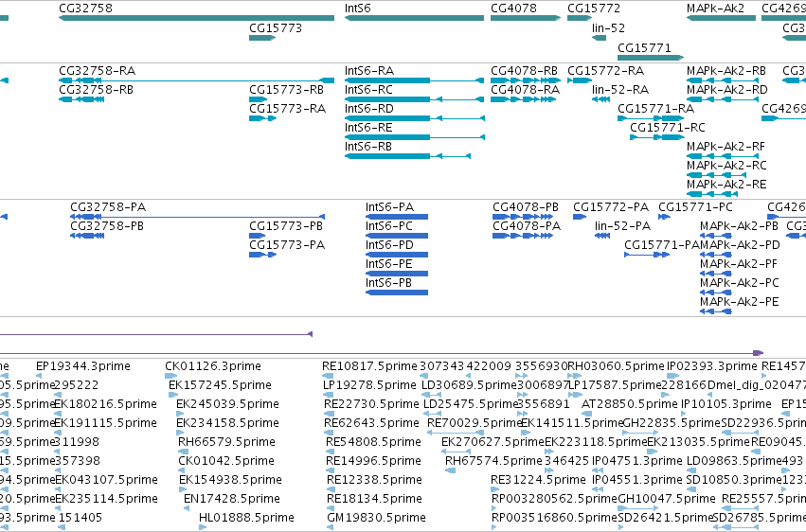The width and height of the screenshot is (806, 532).
Task: Click CG15772-PA protein label
Action: click(611, 207)
